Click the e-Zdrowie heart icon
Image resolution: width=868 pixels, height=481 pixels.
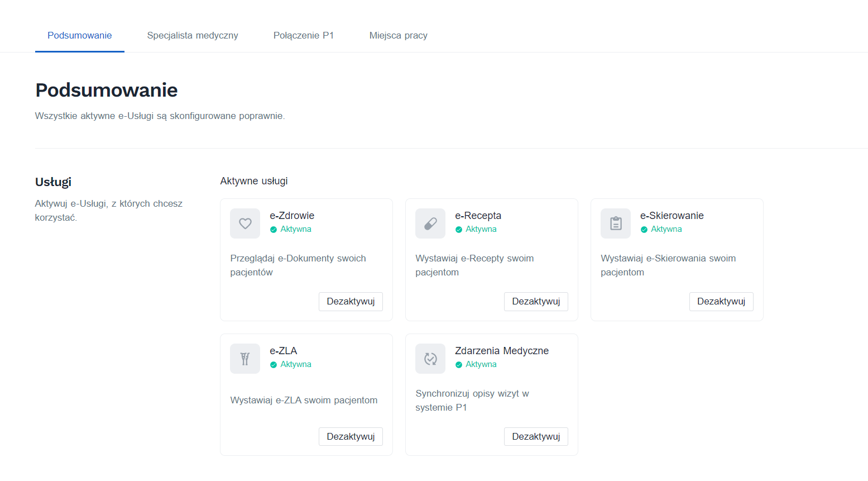tap(245, 223)
